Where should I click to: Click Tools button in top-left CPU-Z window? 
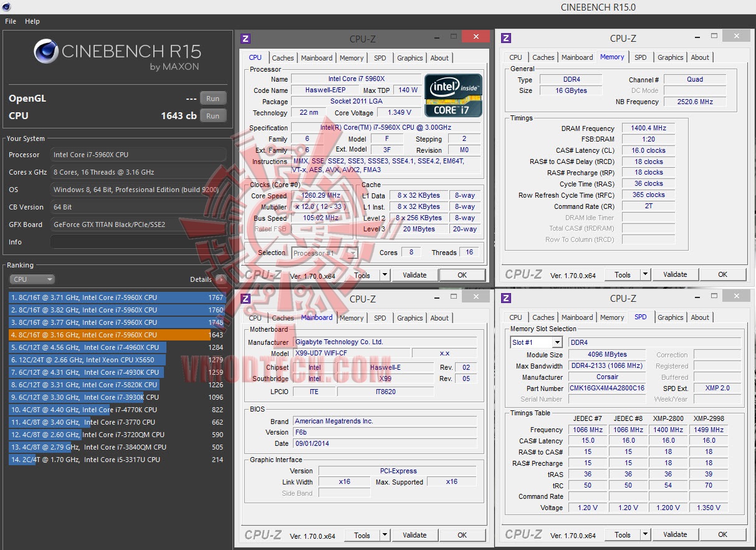coord(362,275)
